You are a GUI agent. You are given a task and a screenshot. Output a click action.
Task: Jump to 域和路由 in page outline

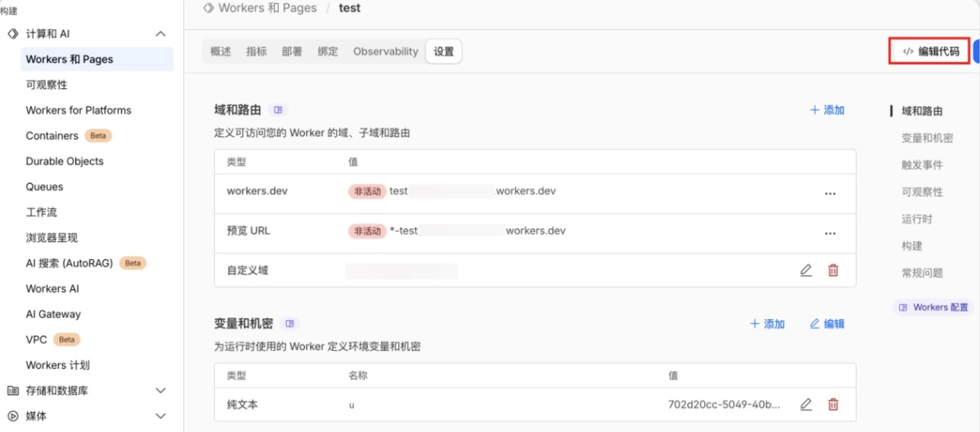tap(922, 111)
